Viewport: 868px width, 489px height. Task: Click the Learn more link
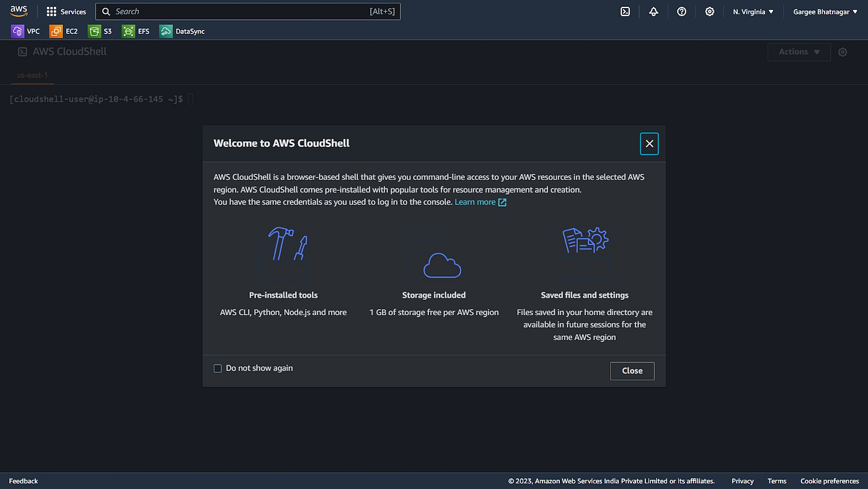coord(475,202)
